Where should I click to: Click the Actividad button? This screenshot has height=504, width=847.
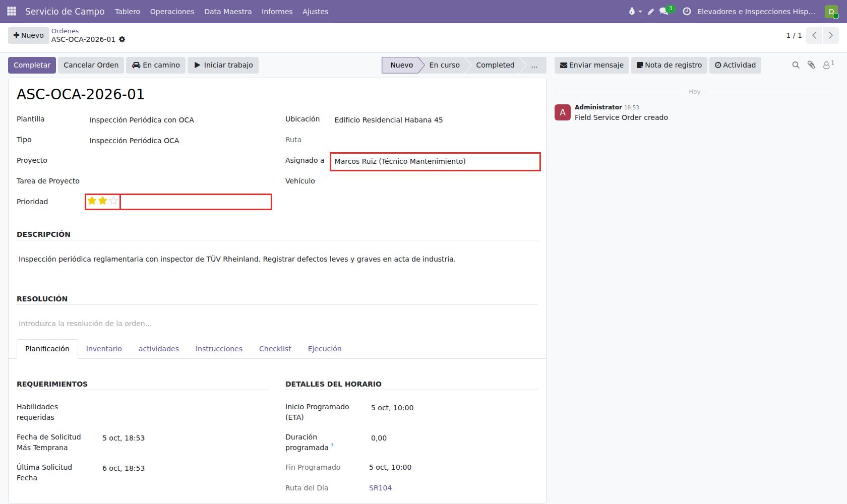(735, 65)
